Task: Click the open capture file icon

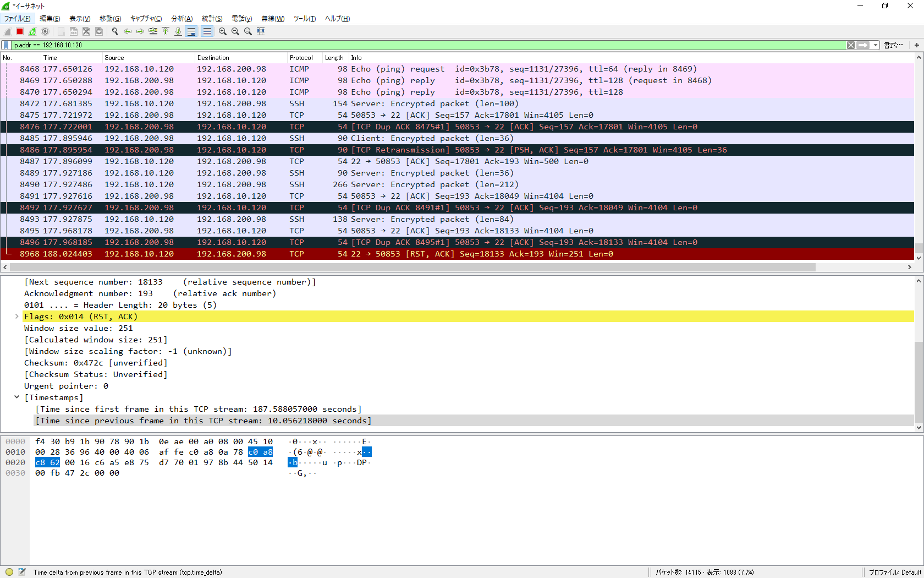Action: coord(61,31)
